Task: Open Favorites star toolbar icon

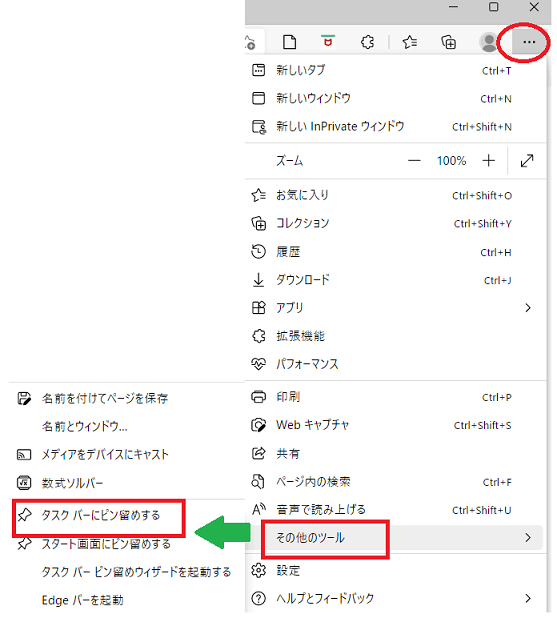Action: pos(409,42)
